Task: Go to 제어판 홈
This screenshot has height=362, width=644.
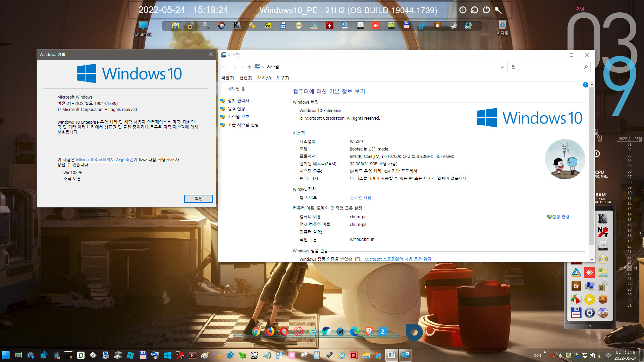Action: pos(236,88)
